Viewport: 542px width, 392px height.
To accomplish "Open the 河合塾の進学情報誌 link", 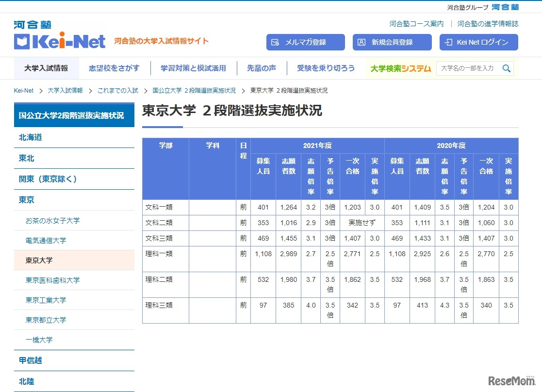I will pos(488,23).
